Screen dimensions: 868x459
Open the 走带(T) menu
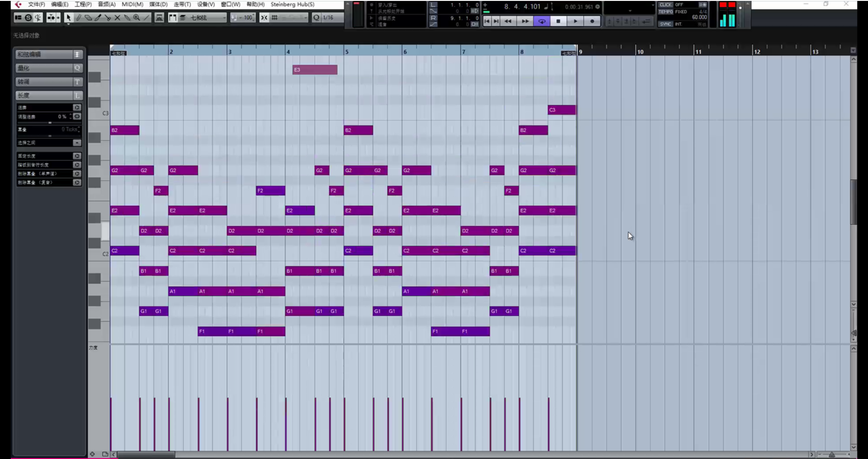pyautogui.click(x=182, y=4)
